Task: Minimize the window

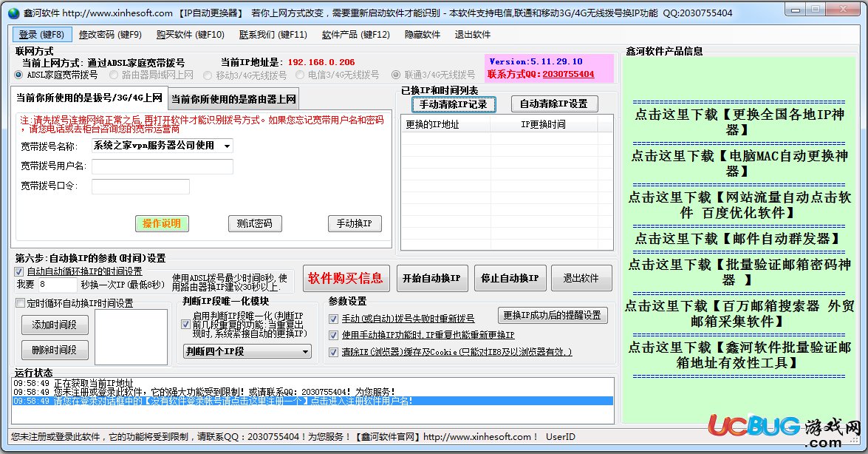Action: [796, 10]
